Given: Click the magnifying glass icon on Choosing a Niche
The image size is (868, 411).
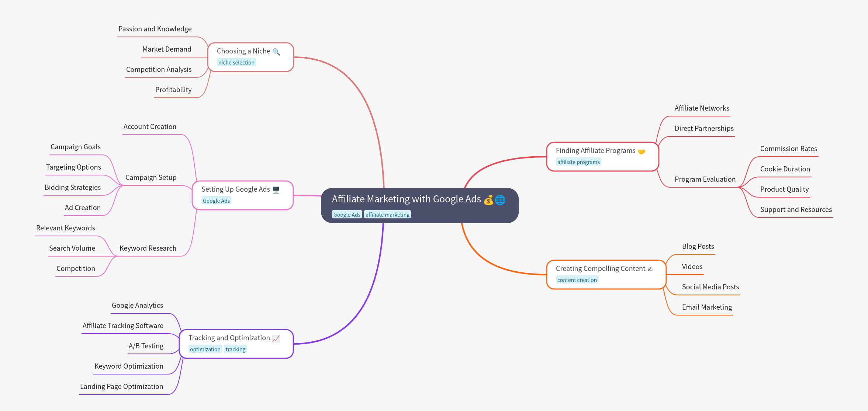Looking at the screenshot, I should click(276, 52).
